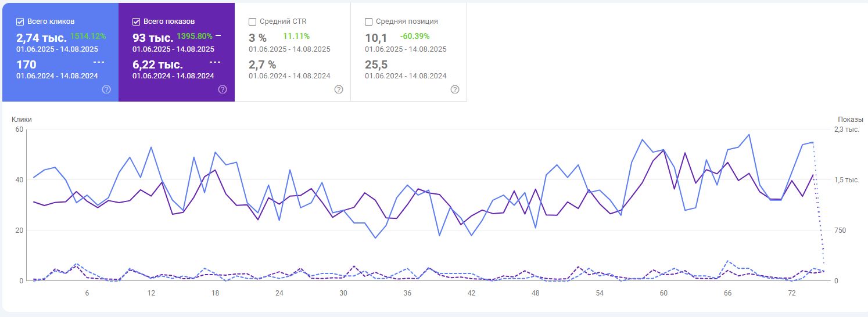Uncheck the Всего кликов checkbox
The image size is (868, 317).
click(20, 21)
